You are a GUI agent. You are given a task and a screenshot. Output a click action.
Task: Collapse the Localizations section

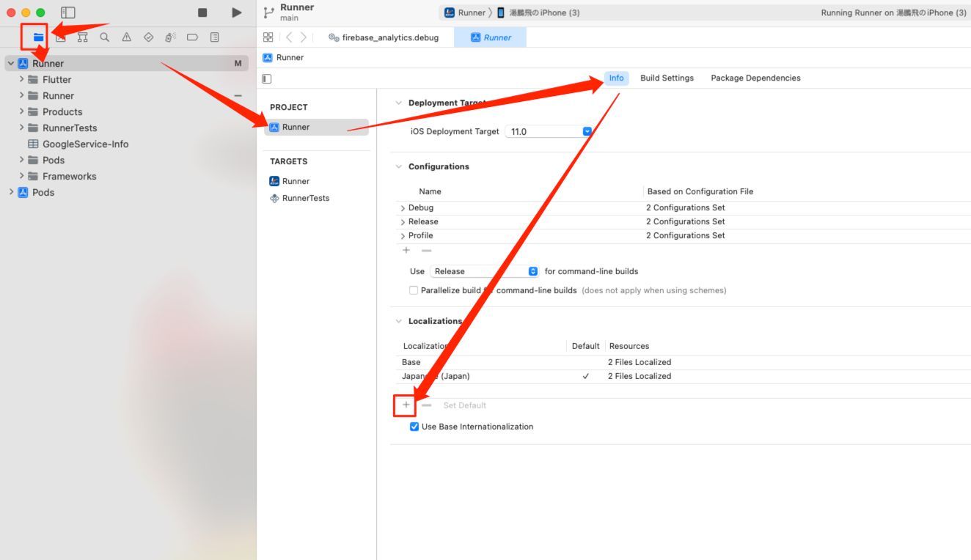(399, 321)
